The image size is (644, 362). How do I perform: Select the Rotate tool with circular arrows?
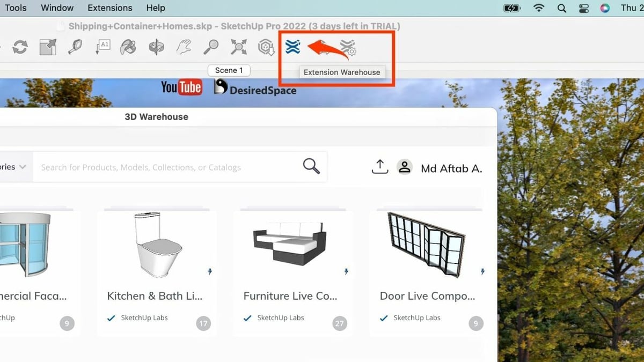[20, 47]
